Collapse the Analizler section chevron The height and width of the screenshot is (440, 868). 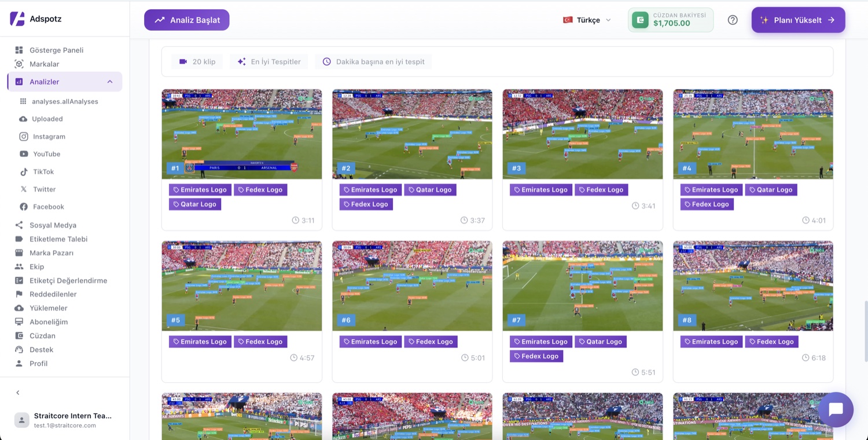(110, 82)
